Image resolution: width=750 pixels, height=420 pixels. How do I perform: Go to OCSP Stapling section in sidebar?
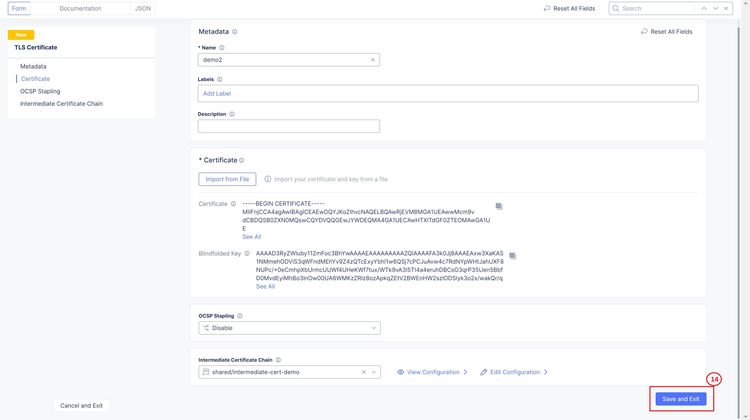(40, 91)
